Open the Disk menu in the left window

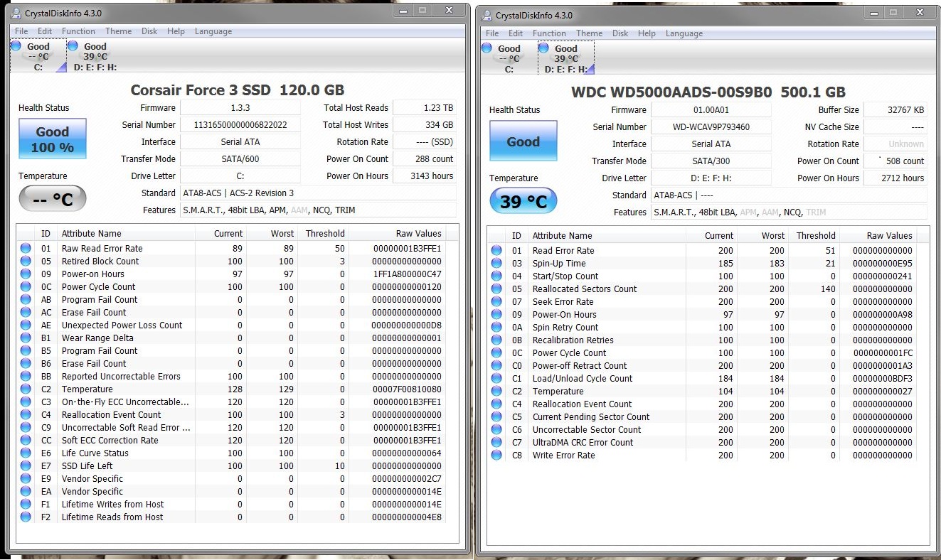pyautogui.click(x=149, y=31)
